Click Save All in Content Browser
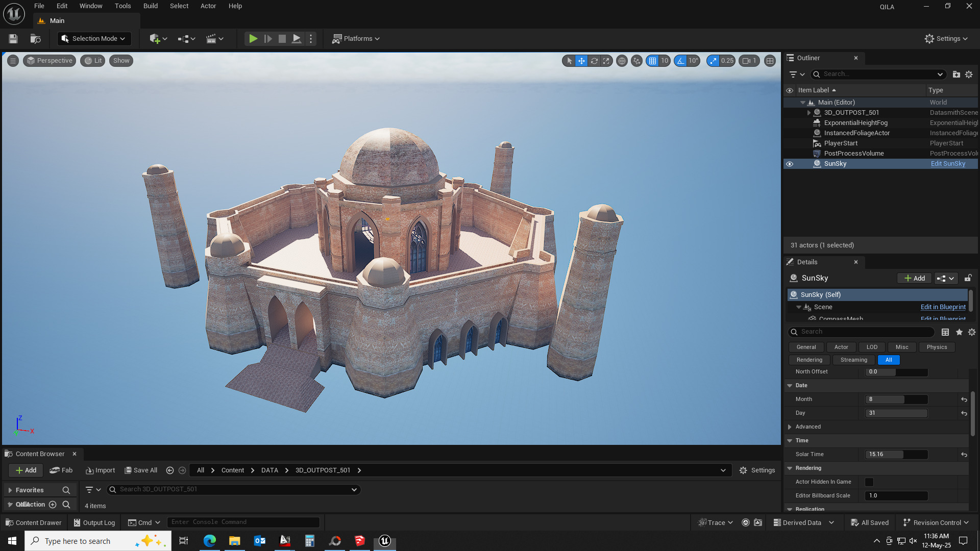Screen dimensions: 980x551 [x=141, y=470]
